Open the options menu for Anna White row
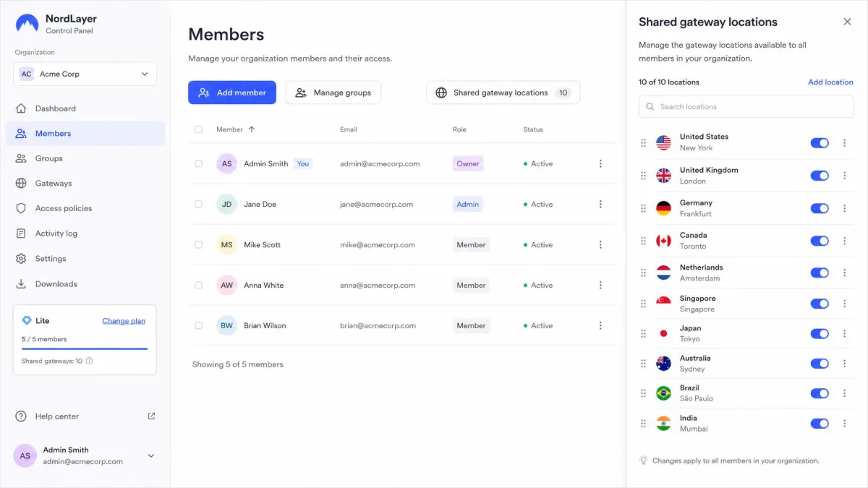868x488 pixels. (600, 286)
